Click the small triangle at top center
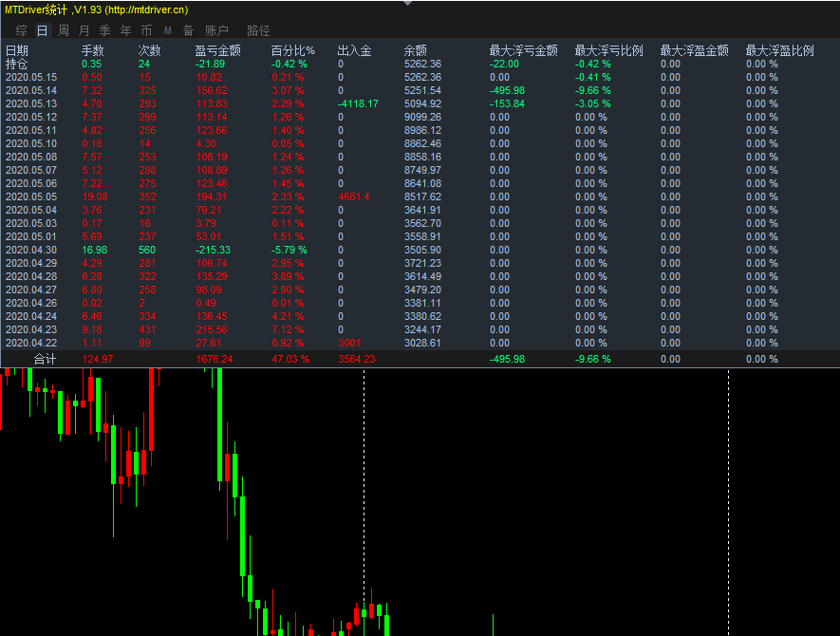This screenshot has width=840, height=636. (408, 3)
